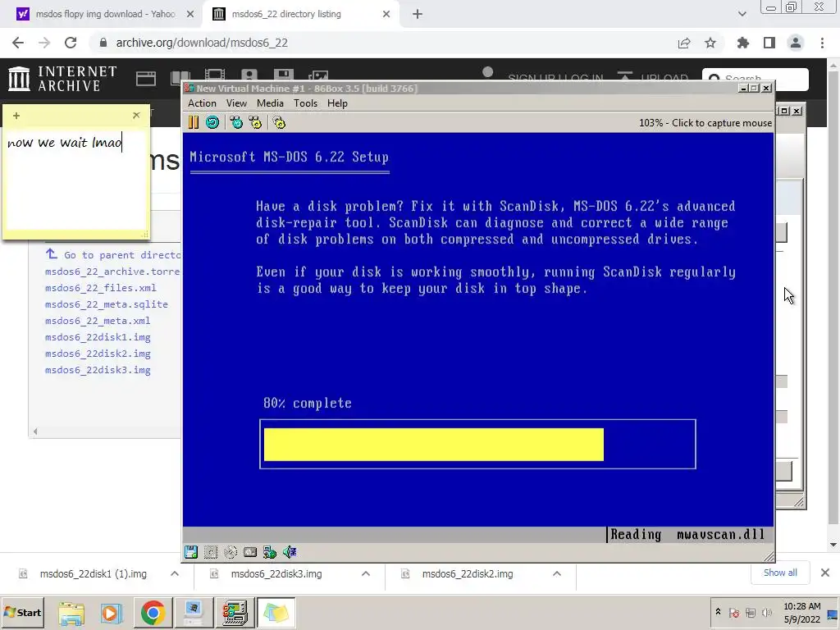Click the yellow setup progress bar
This screenshot has width=840, height=630.
pos(434,444)
